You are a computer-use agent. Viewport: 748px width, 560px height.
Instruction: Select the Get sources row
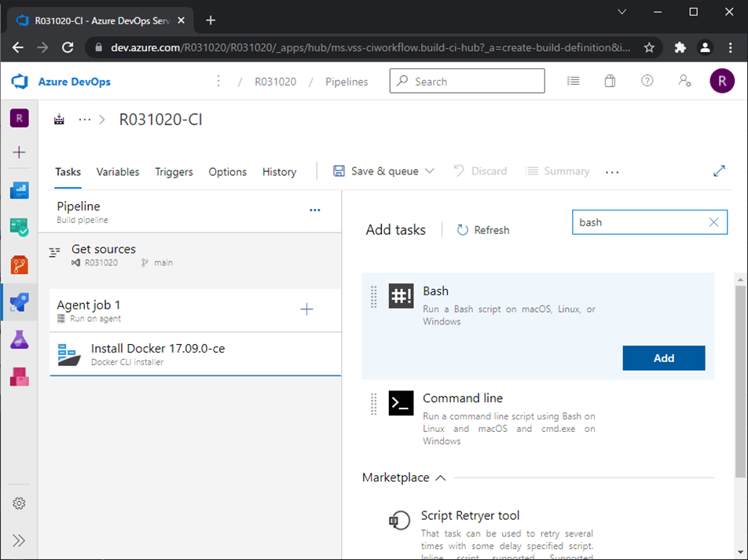(190, 254)
